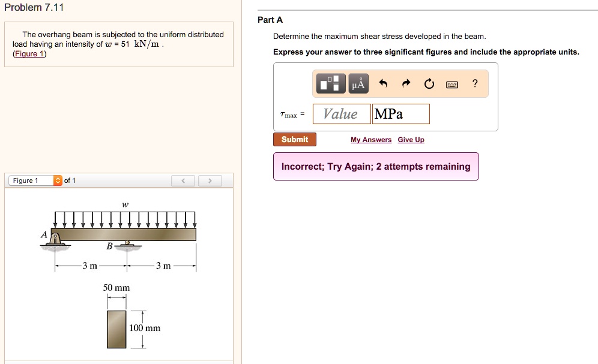Submit your answer for Part A
This screenshot has width=598, height=364.
[294, 139]
